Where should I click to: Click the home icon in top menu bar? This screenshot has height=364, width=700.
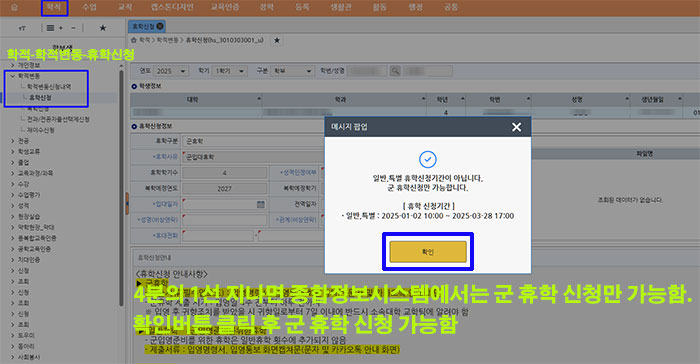(14, 7)
